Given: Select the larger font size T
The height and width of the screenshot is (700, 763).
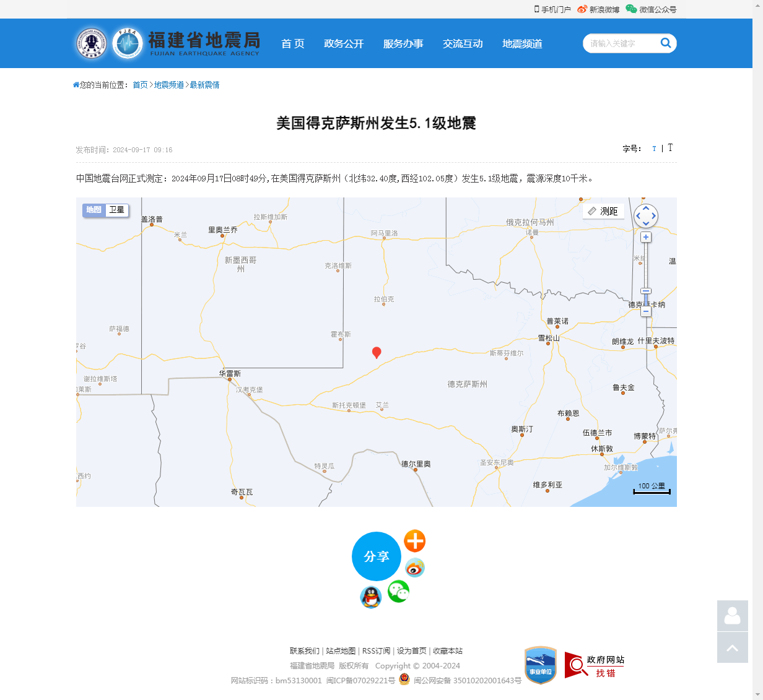Looking at the screenshot, I should tap(670, 148).
